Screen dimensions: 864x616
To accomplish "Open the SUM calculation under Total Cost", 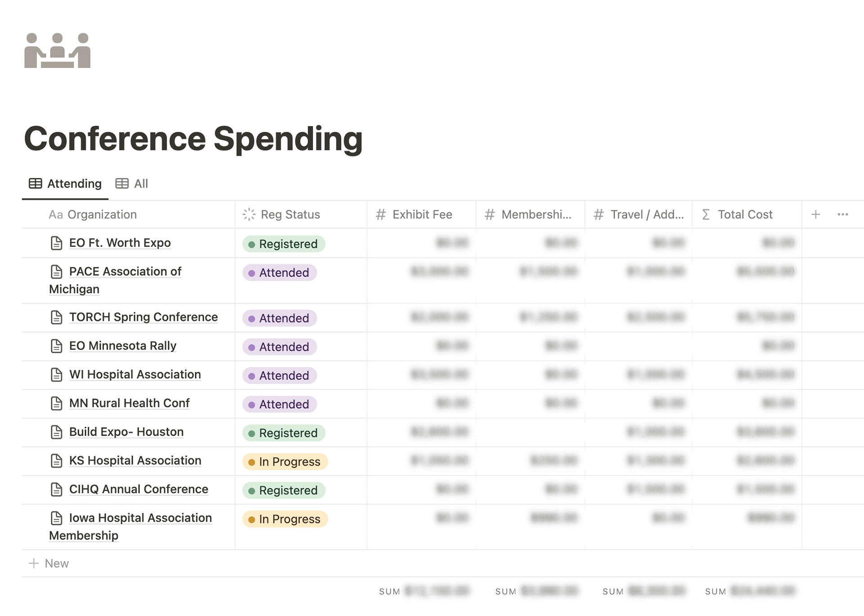I will coord(750,591).
